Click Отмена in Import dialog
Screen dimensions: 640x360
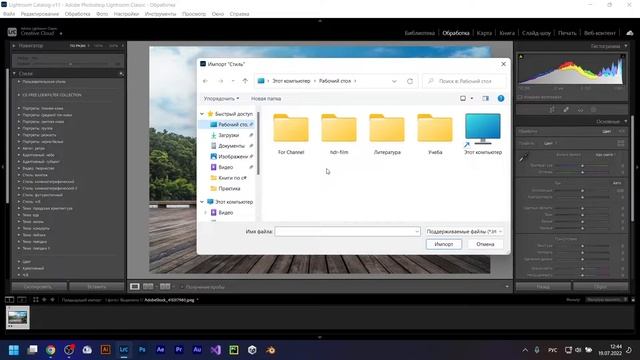(485, 244)
